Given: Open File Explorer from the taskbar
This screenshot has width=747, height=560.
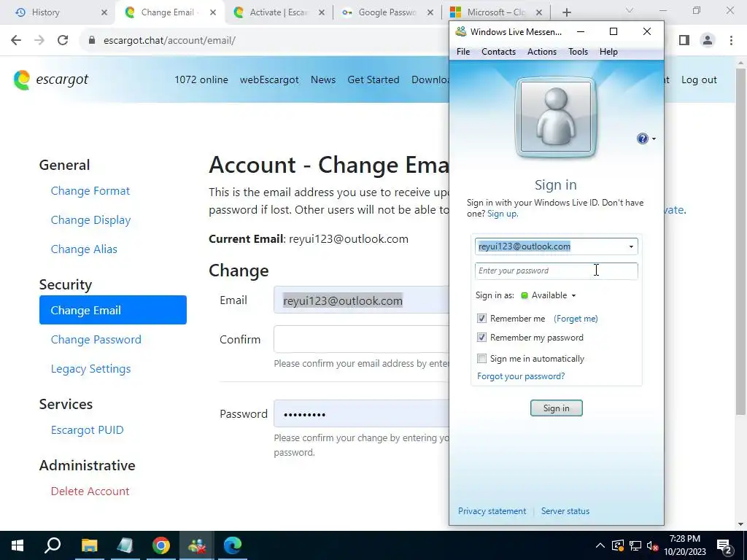Looking at the screenshot, I should tap(89, 545).
